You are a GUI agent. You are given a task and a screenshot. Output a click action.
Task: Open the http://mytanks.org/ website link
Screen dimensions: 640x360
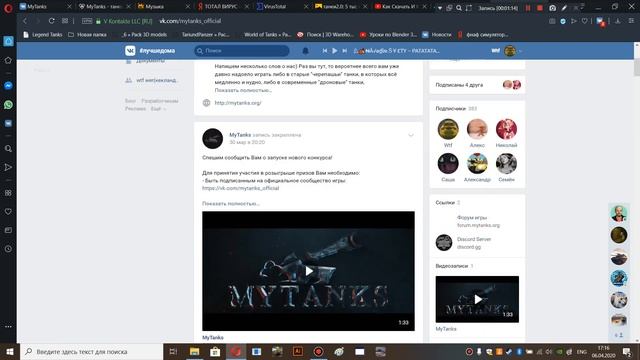pos(238,103)
